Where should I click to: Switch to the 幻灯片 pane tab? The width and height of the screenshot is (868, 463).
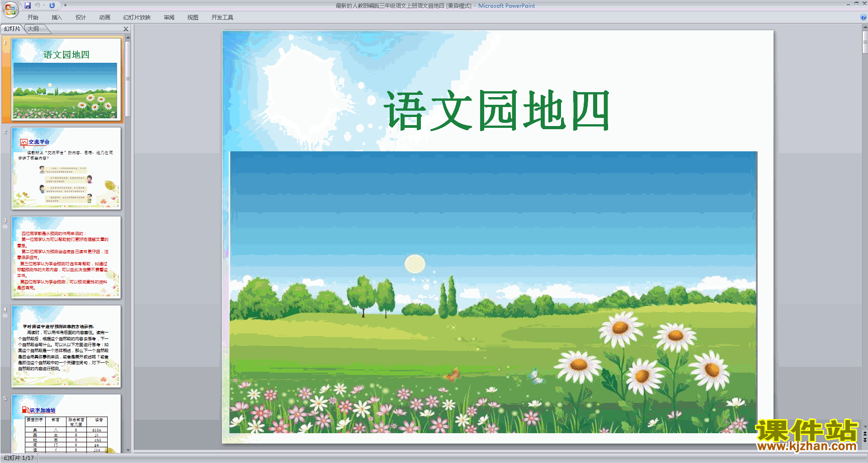pos(12,29)
